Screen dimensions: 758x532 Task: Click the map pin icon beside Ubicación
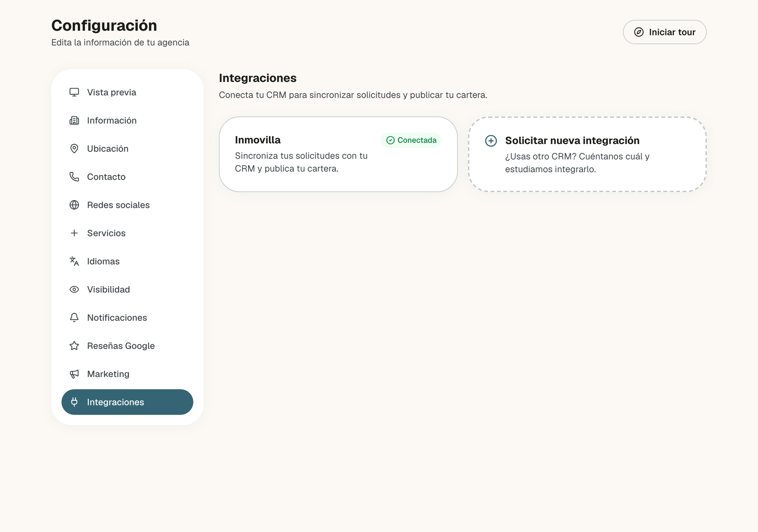(74, 149)
